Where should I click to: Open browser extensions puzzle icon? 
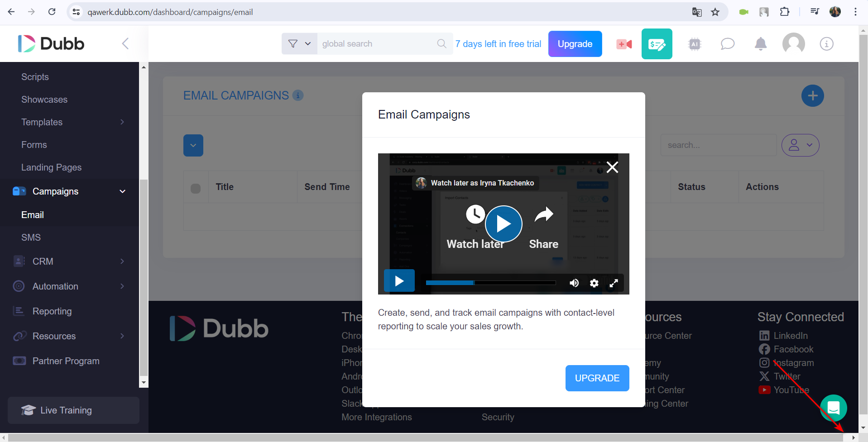click(785, 12)
